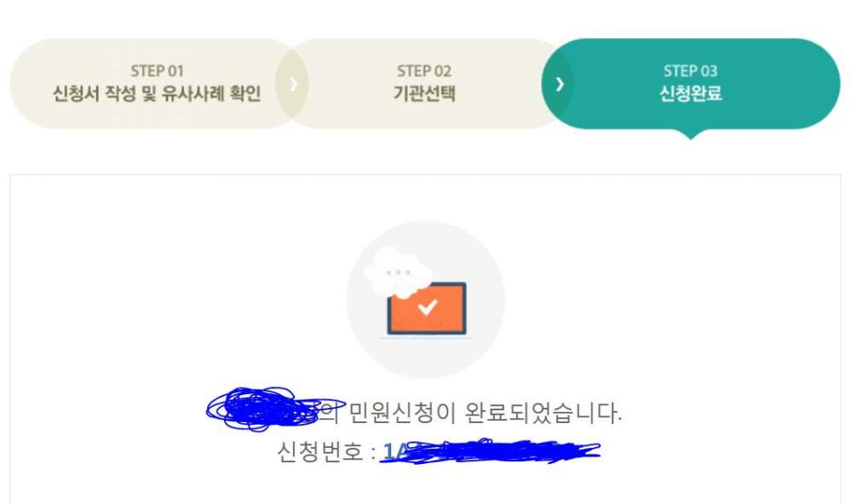Image resolution: width=852 pixels, height=504 pixels.
Task: Click the 민원신청이 완료되었습니다 message
Action: [485, 413]
